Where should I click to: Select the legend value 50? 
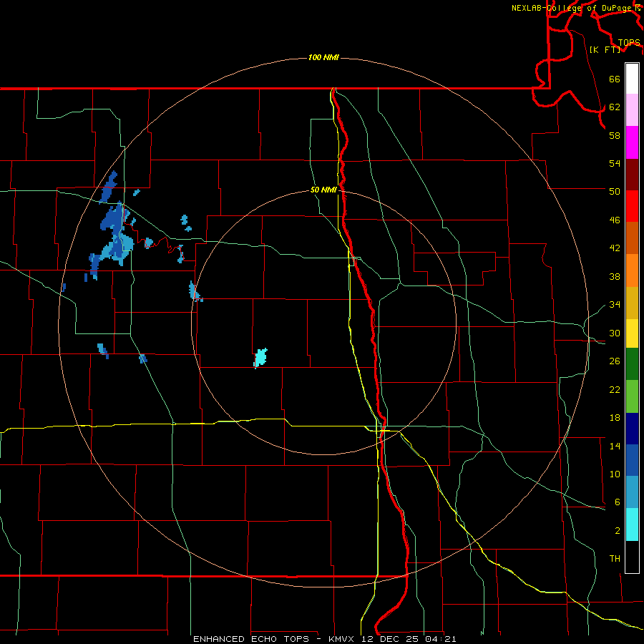coord(615,192)
